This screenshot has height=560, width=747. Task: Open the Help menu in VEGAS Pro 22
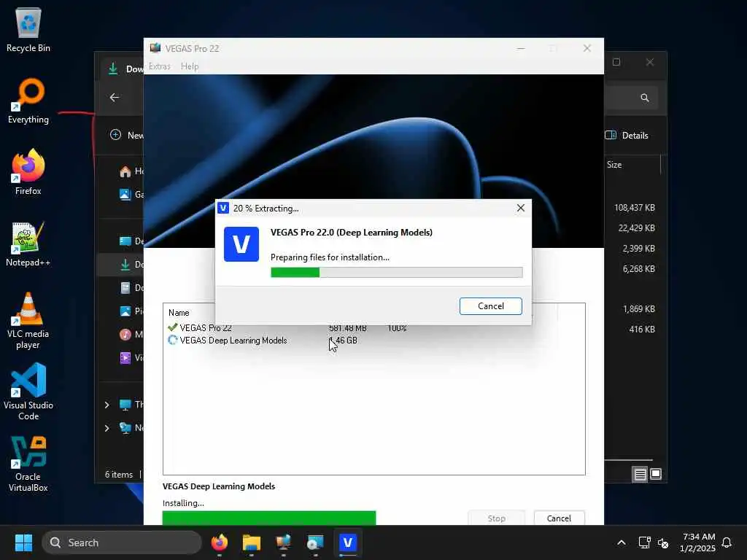tap(190, 66)
